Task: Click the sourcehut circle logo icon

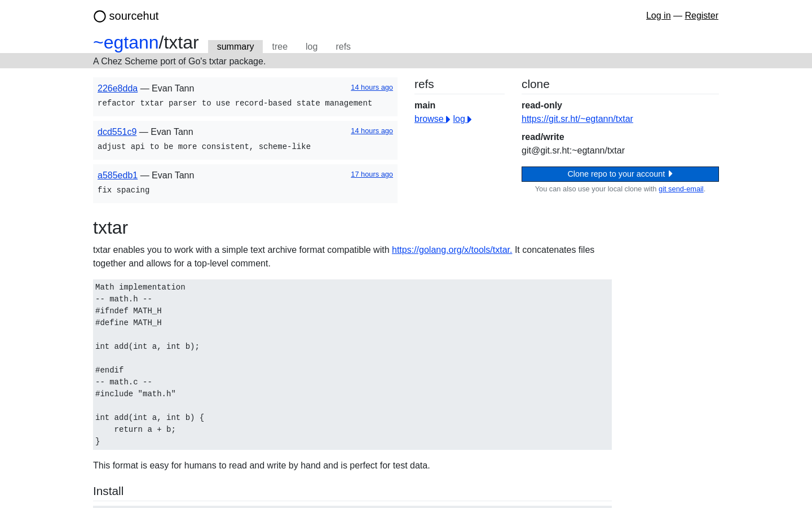Action: pos(100,16)
